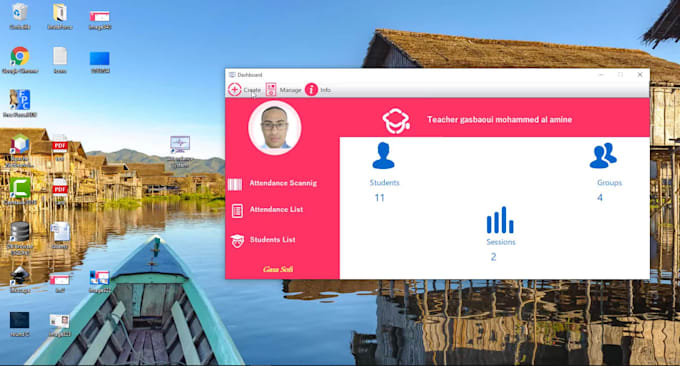
Task: Open Students List from the sidebar
Action: pos(272,239)
